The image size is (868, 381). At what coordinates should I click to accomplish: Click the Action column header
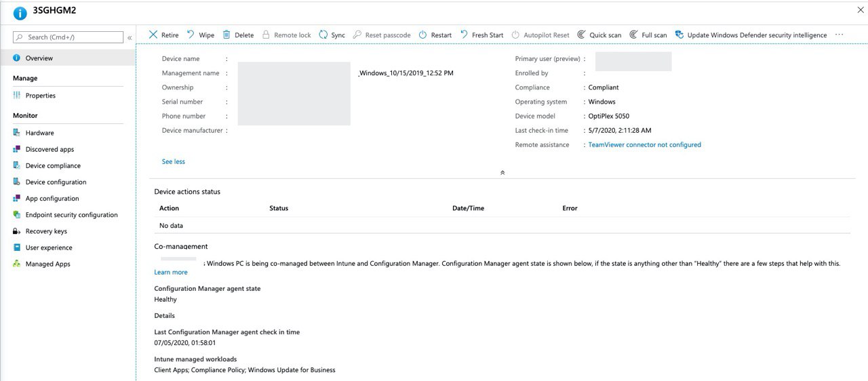(169, 208)
